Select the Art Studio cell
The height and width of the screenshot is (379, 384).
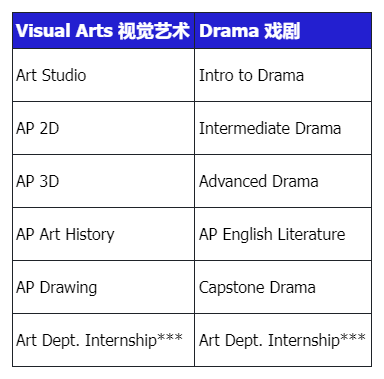103,75
